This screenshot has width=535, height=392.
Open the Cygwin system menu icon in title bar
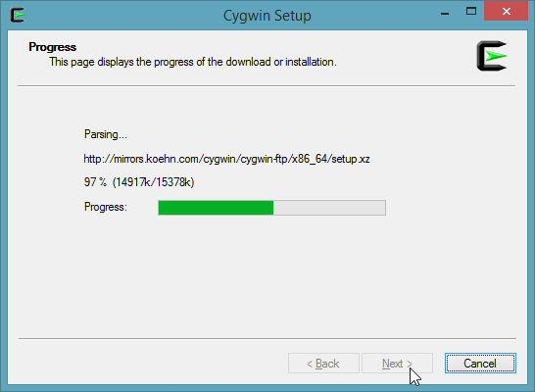(x=17, y=16)
